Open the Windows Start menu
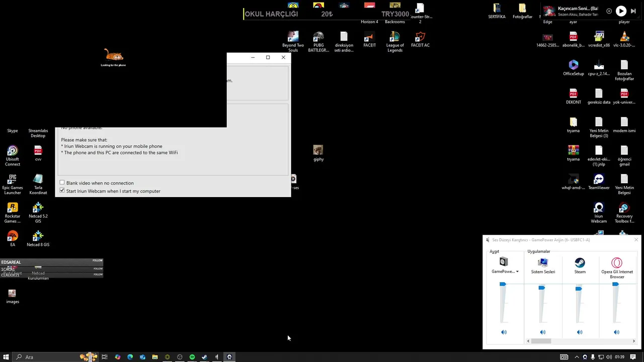Screen dimensions: 644x362 point(6,357)
